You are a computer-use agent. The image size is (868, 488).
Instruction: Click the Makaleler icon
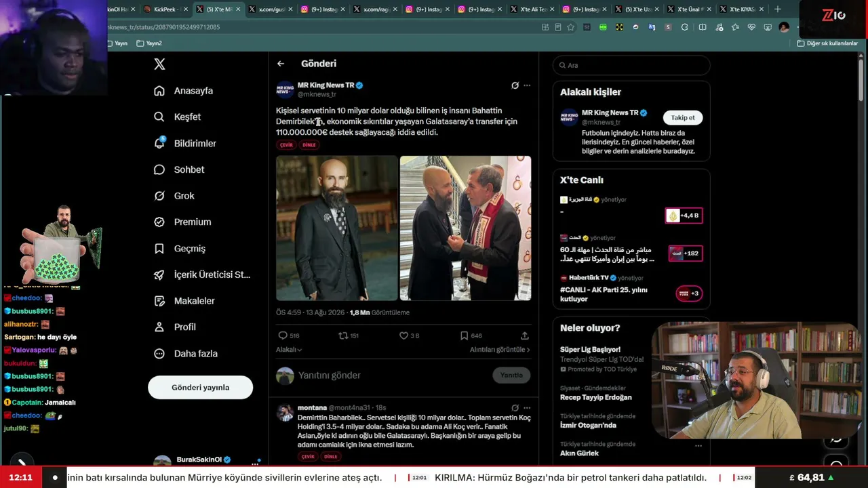click(x=159, y=301)
